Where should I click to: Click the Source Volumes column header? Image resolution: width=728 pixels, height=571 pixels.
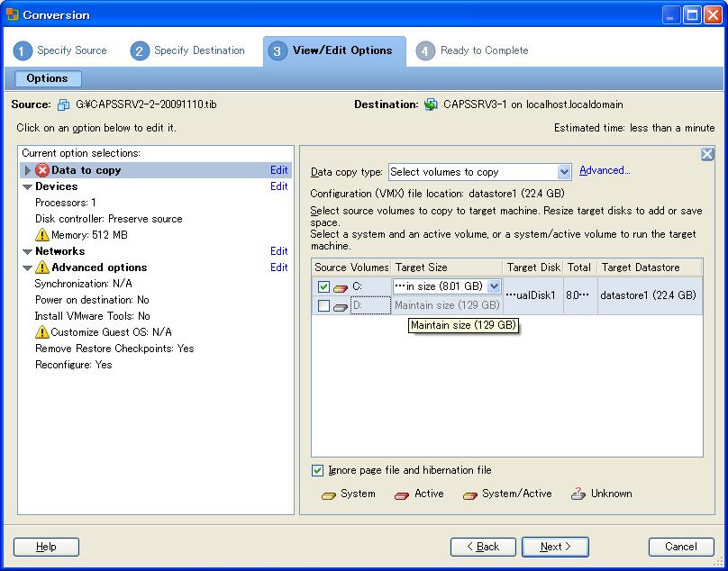[351, 267]
